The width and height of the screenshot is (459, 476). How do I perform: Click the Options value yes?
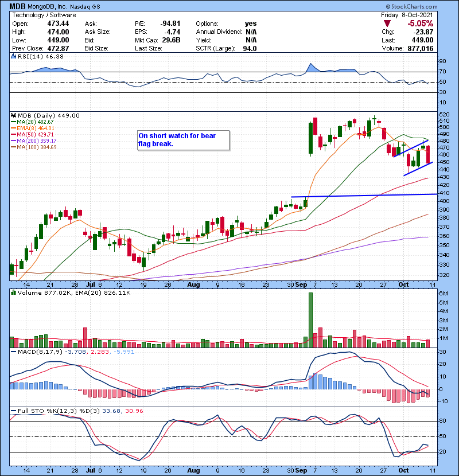(251, 24)
